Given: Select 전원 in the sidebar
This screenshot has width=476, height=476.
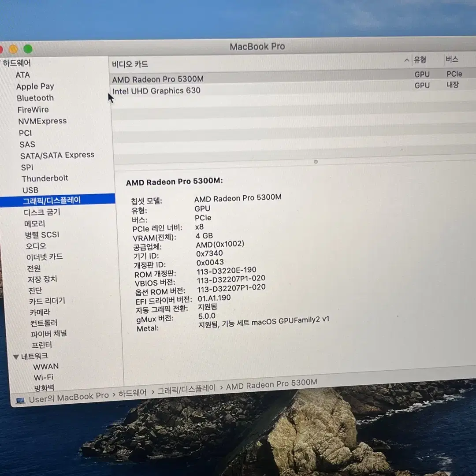Looking at the screenshot, I should coord(33,268).
